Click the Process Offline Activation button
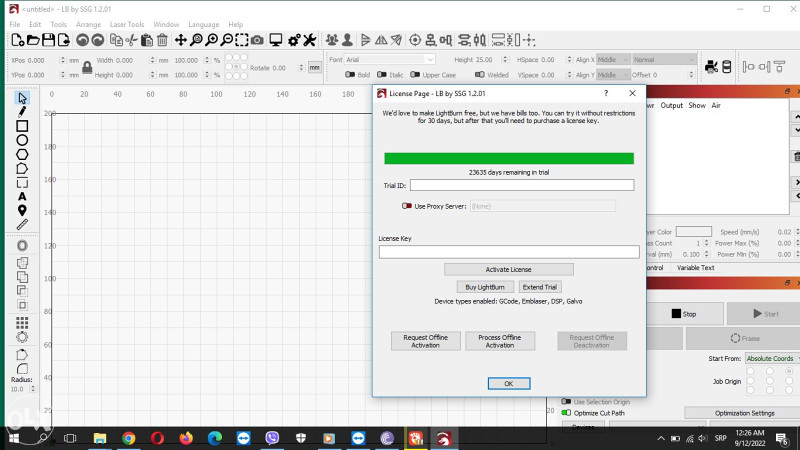 pyautogui.click(x=500, y=341)
